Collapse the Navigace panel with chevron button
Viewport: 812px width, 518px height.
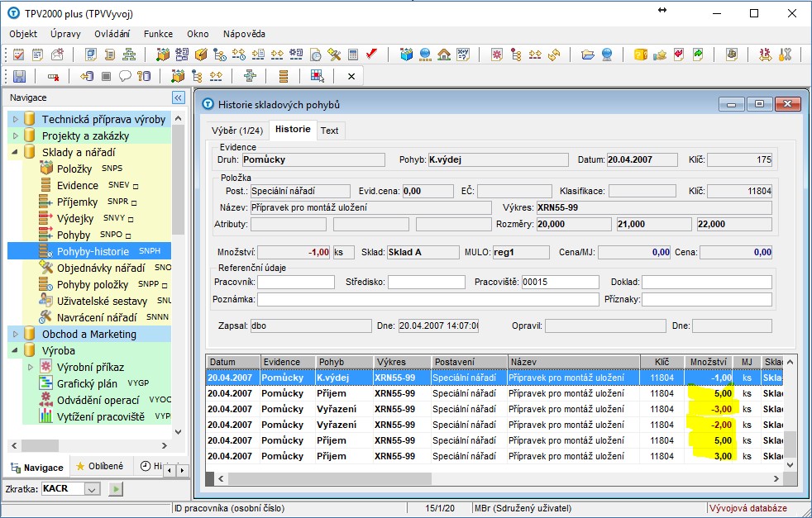(x=178, y=97)
